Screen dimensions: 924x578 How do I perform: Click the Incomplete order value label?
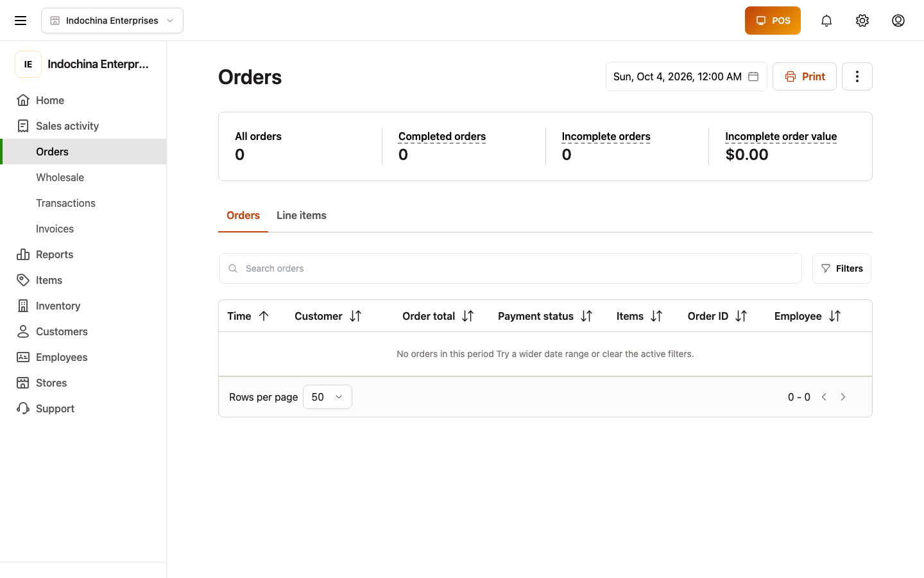[781, 136]
